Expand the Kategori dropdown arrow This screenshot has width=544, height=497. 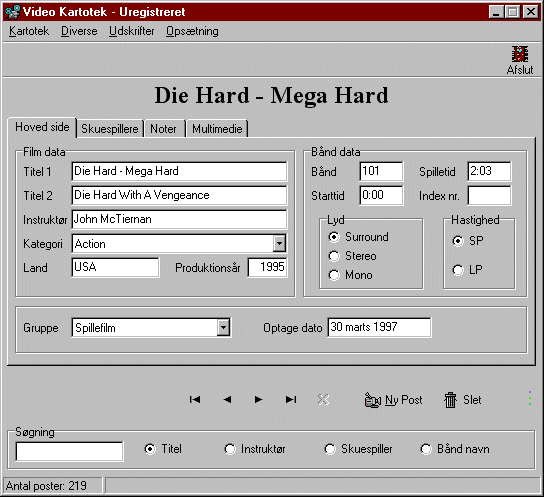tap(279, 243)
